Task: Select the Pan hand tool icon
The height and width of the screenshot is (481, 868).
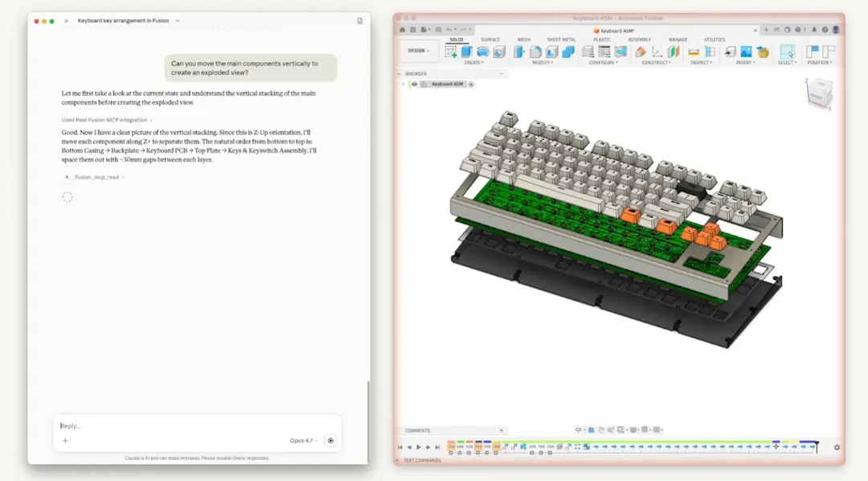Action: pyautogui.click(x=600, y=430)
